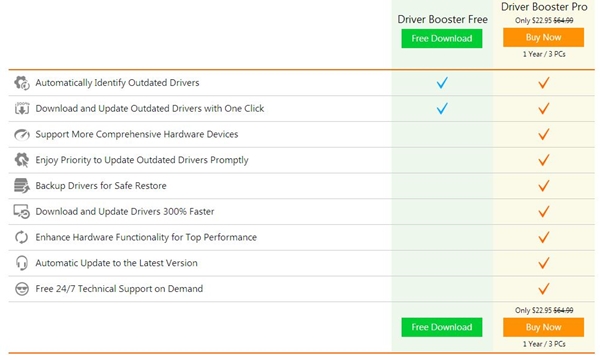Image resolution: width=600 pixels, height=360 pixels.
Task: Click the orange checkmark for Backup Drivers
Action: (x=544, y=186)
